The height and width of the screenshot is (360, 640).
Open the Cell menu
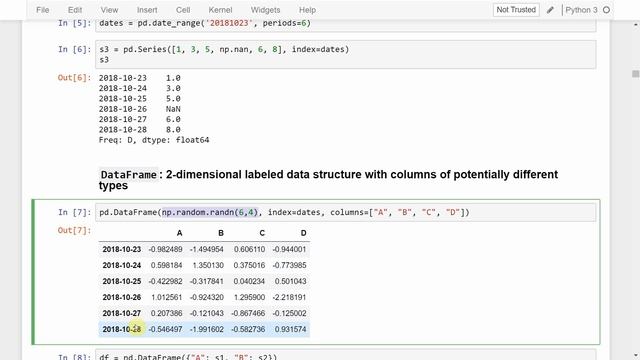pyautogui.click(x=183, y=10)
